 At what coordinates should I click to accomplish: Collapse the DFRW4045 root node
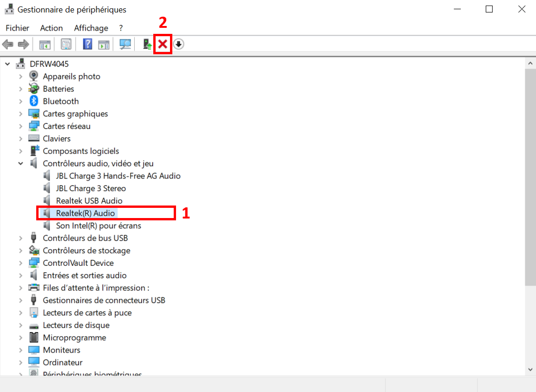pyautogui.click(x=7, y=64)
